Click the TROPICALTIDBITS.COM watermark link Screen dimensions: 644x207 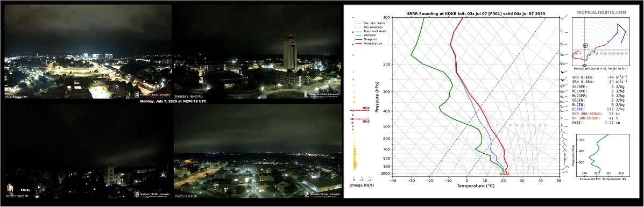603,13
